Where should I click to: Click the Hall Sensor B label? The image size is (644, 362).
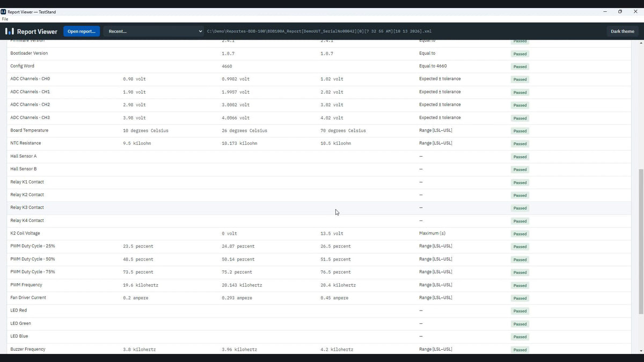pos(24,169)
